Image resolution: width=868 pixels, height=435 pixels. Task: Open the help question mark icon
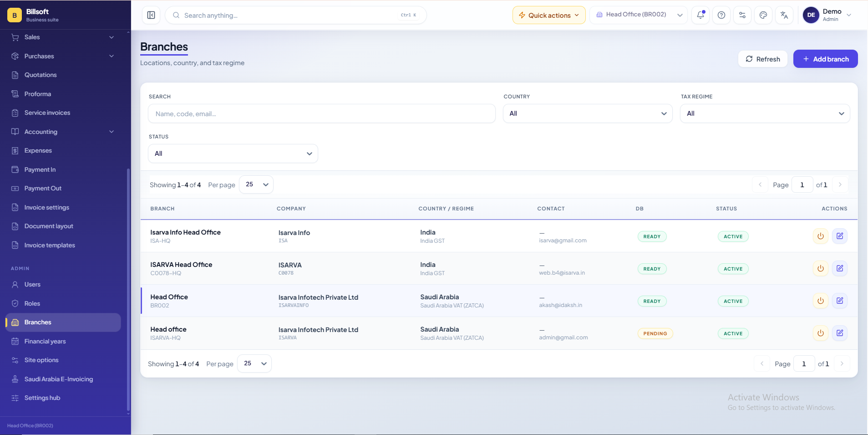pyautogui.click(x=721, y=15)
